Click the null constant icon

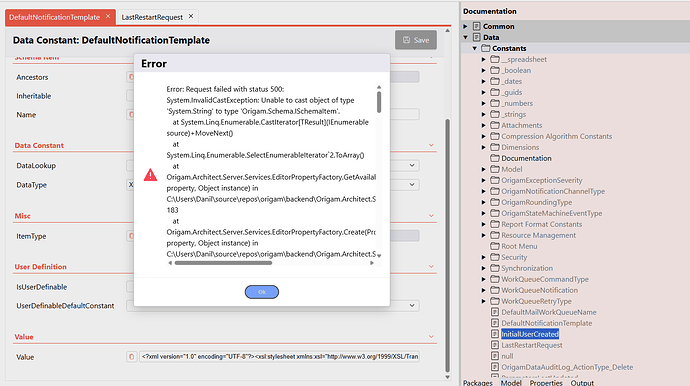(495, 356)
